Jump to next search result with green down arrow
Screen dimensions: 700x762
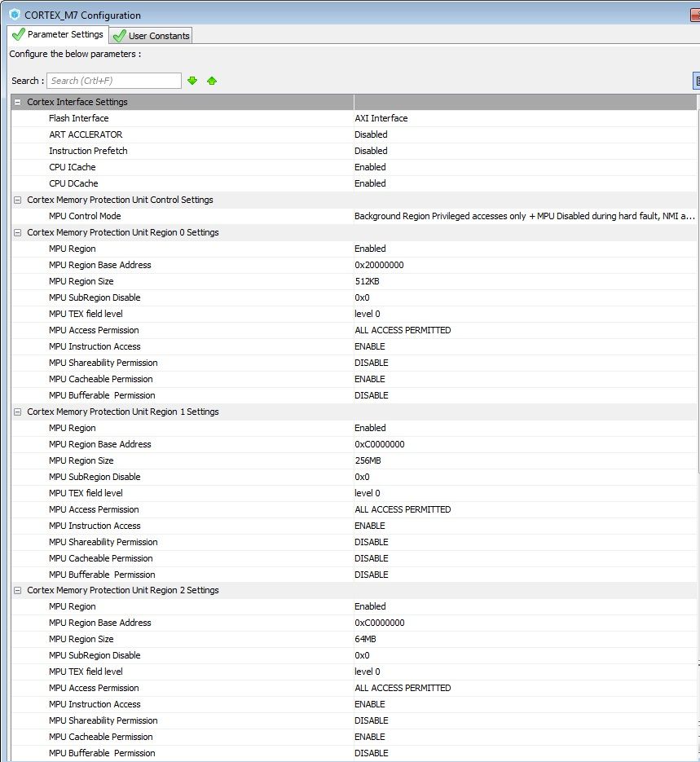click(x=192, y=81)
